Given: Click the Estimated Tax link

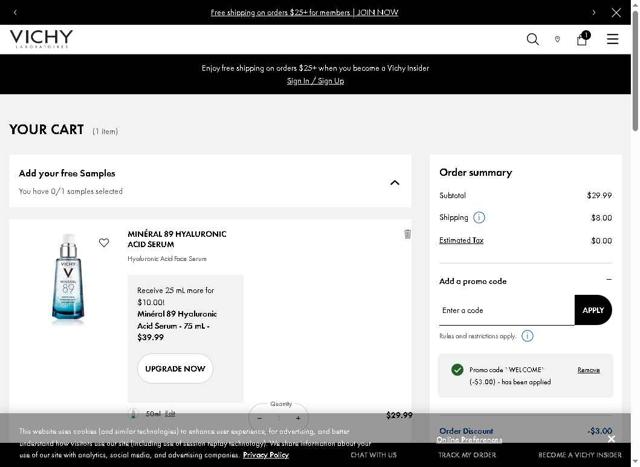Looking at the screenshot, I should click(x=461, y=240).
